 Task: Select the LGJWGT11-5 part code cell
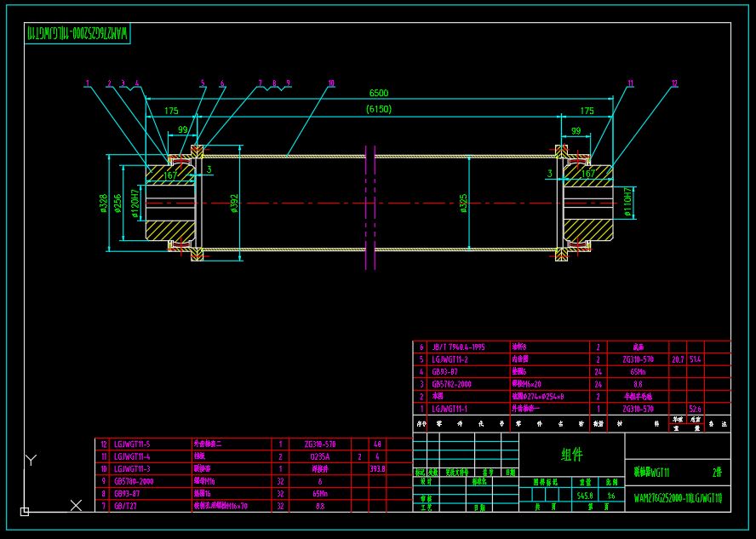(132, 444)
